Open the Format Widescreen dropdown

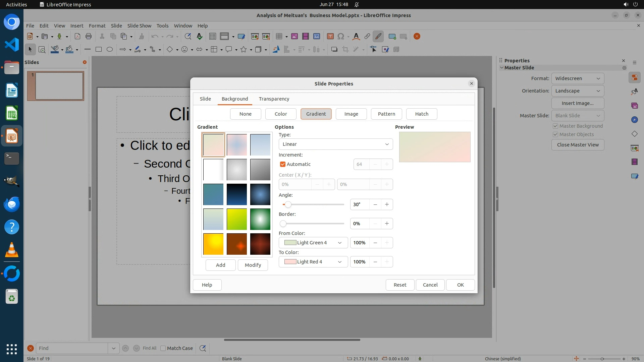point(578,78)
